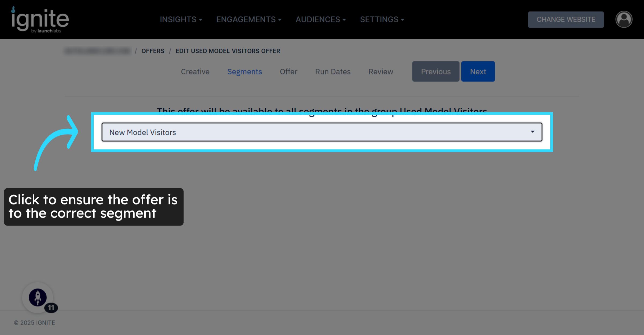
Task: Open the Settings dropdown menu
Action: 382,20
